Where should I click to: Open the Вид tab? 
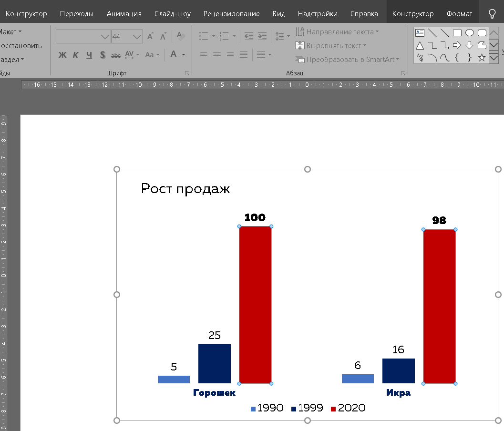tap(278, 14)
